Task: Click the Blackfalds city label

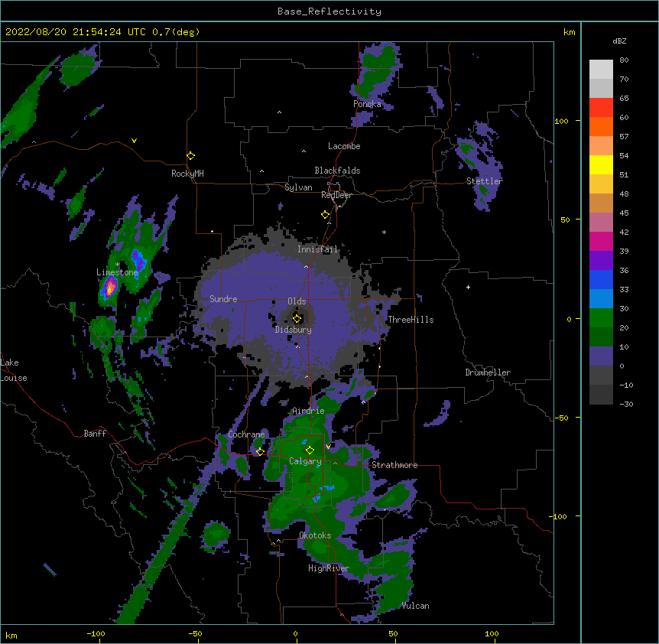Action: 337,171
